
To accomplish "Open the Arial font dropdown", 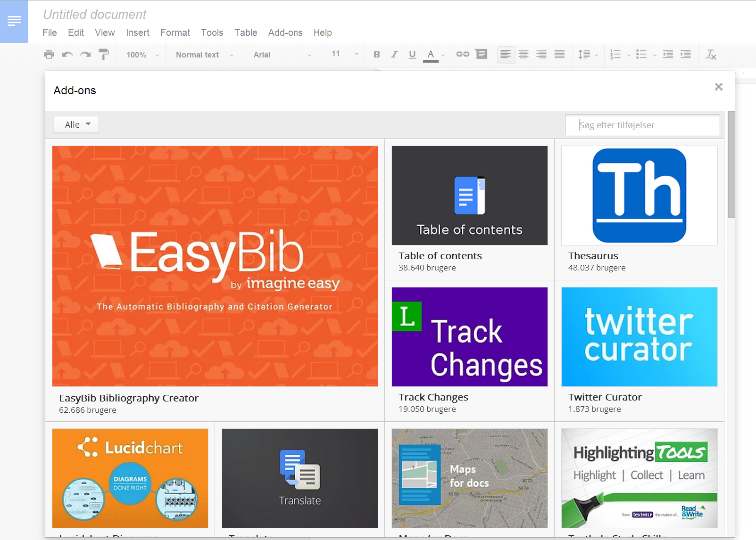I will 282,55.
